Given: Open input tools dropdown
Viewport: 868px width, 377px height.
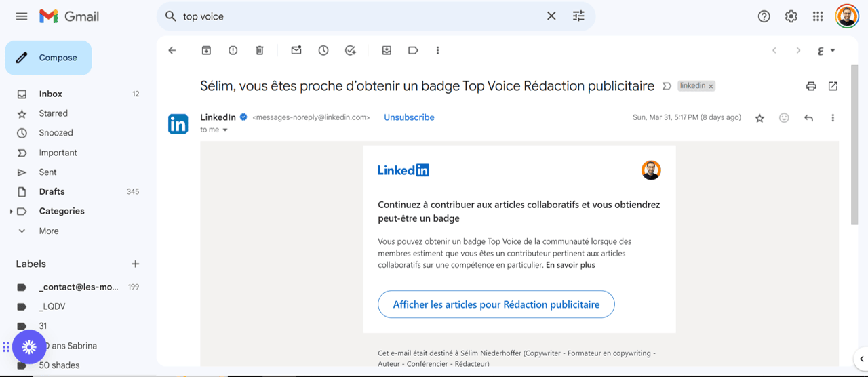Looking at the screenshot, I should pyautogui.click(x=826, y=50).
